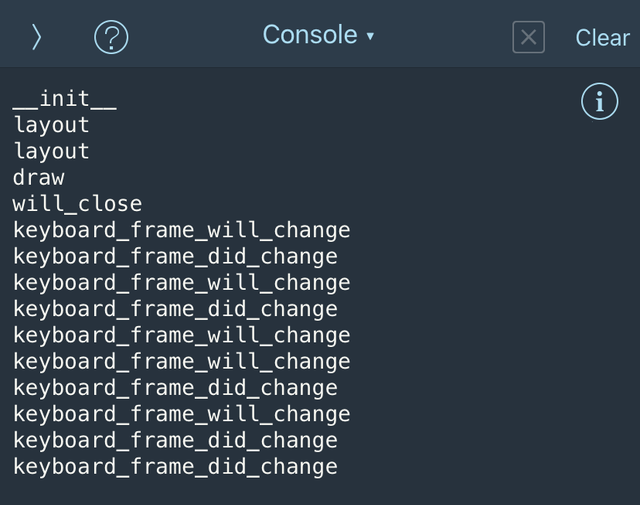640x505 pixels.
Task: Click the second keyboard_frame_will_change line
Action: (x=182, y=283)
